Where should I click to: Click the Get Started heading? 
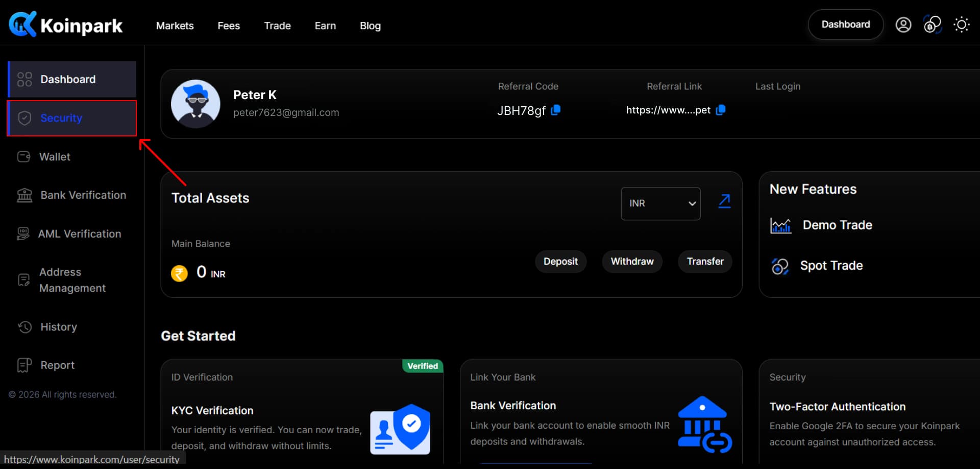(x=198, y=336)
